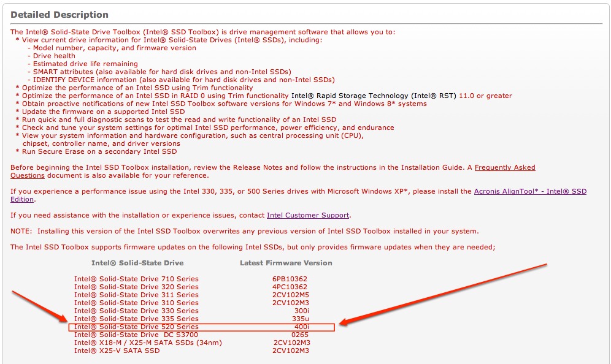The image size is (611, 364).
Task: Select Intel Solid-State Drive 710 Series row
Action: pyautogui.click(x=191, y=279)
